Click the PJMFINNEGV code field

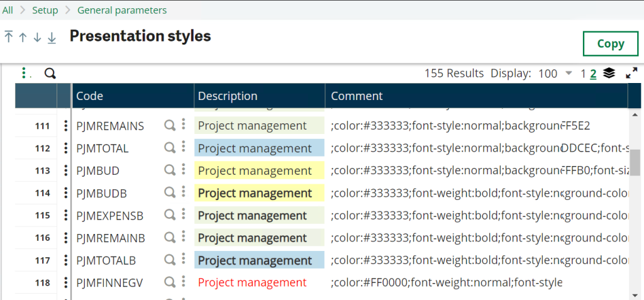pos(110,283)
